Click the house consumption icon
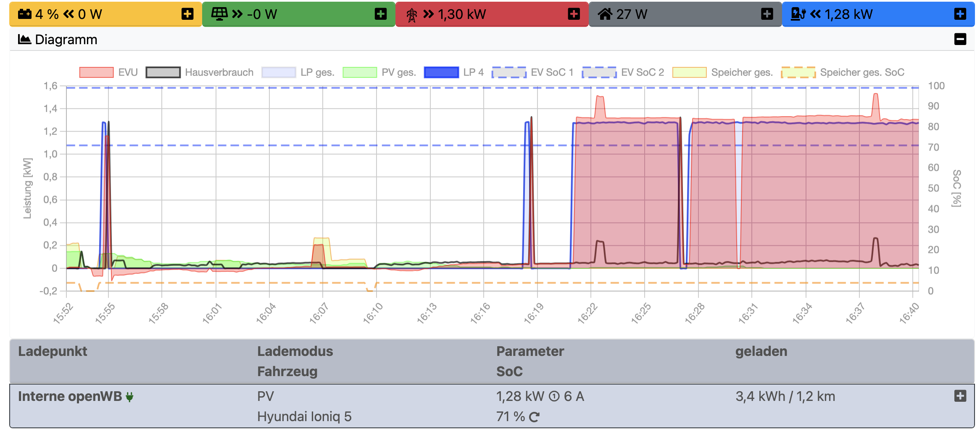 pyautogui.click(x=605, y=14)
